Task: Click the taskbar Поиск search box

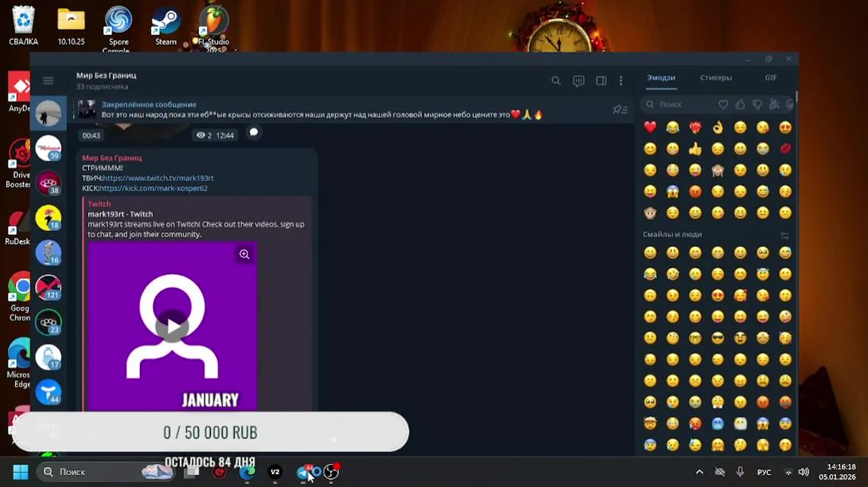Action: tap(105, 472)
